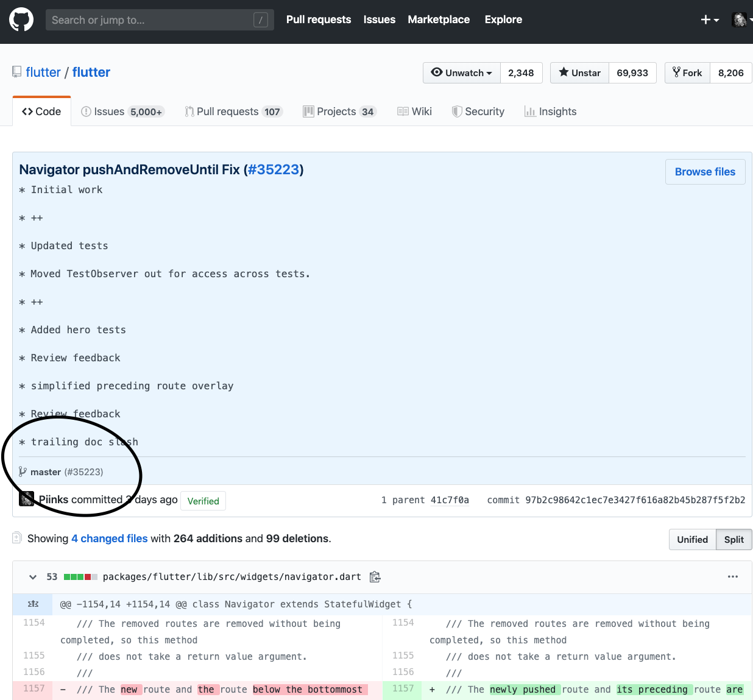Go to Explore

click(503, 19)
